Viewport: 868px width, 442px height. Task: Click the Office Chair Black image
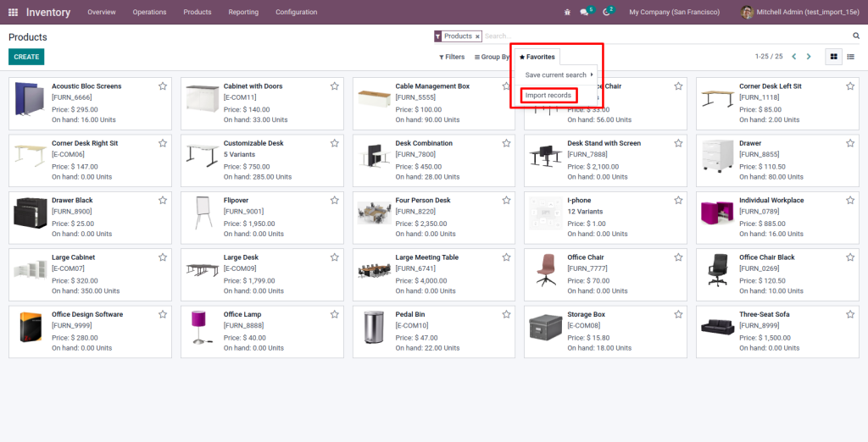[x=718, y=269]
